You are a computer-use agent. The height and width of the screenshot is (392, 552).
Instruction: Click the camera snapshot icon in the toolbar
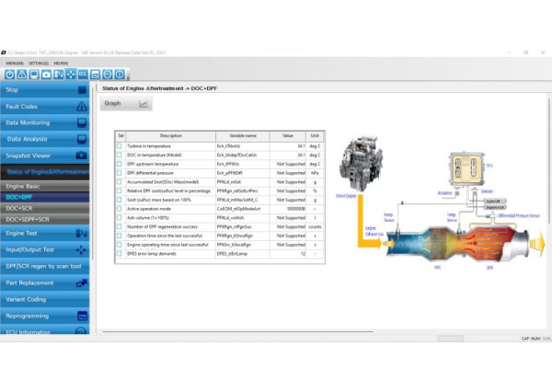click(46, 74)
